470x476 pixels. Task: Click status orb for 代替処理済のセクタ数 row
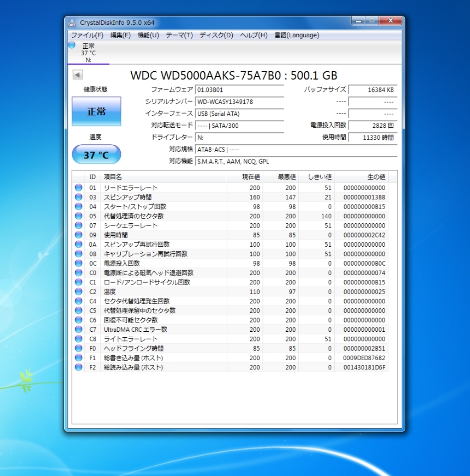click(78, 216)
